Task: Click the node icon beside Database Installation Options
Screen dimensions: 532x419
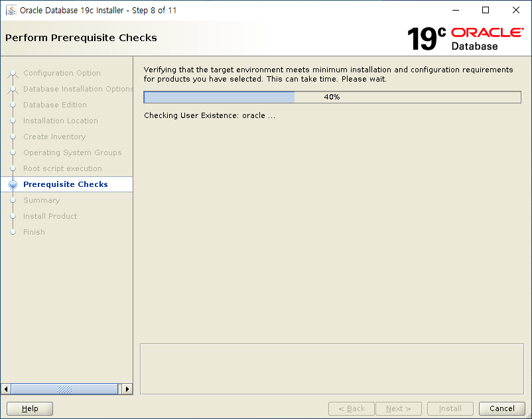Action: click(13, 89)
